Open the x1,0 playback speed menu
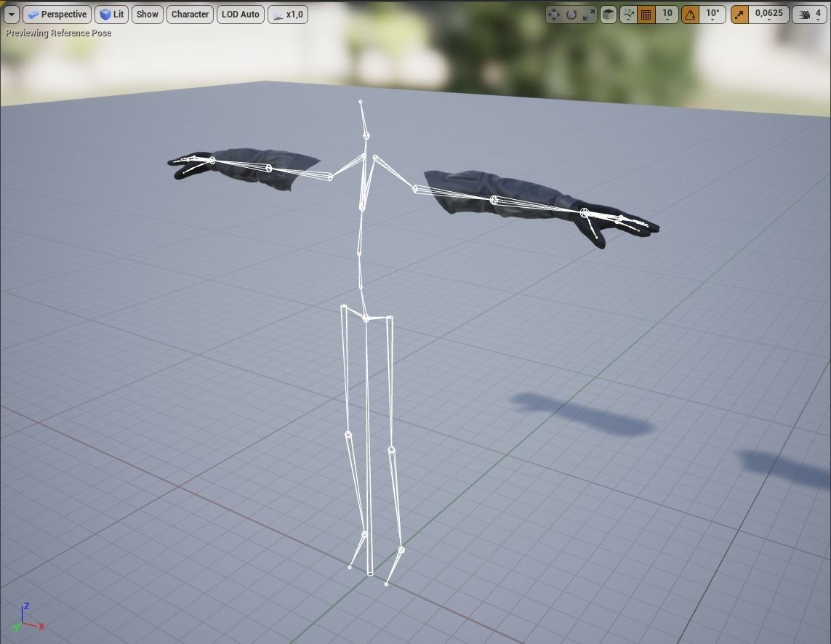This screenshot has width=831, height=644. point(288,15)
